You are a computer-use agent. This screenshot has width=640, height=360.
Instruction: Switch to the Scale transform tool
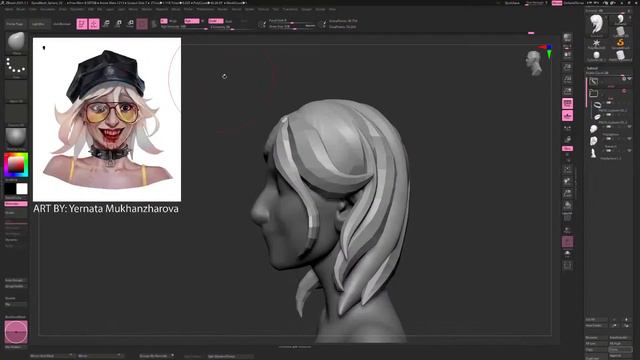pyautogui.click(x=118, y=24)
